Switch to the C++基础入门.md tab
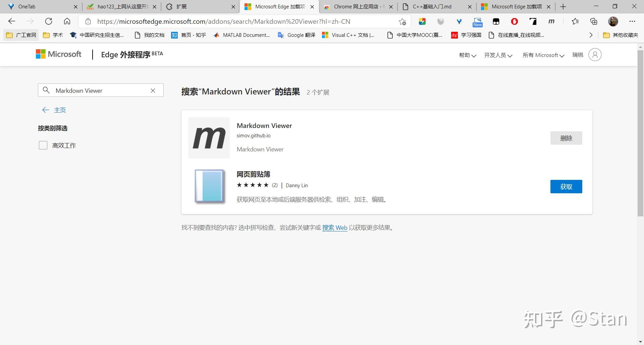The height and width of the screenshot is (345, 644). pos(436,7)
